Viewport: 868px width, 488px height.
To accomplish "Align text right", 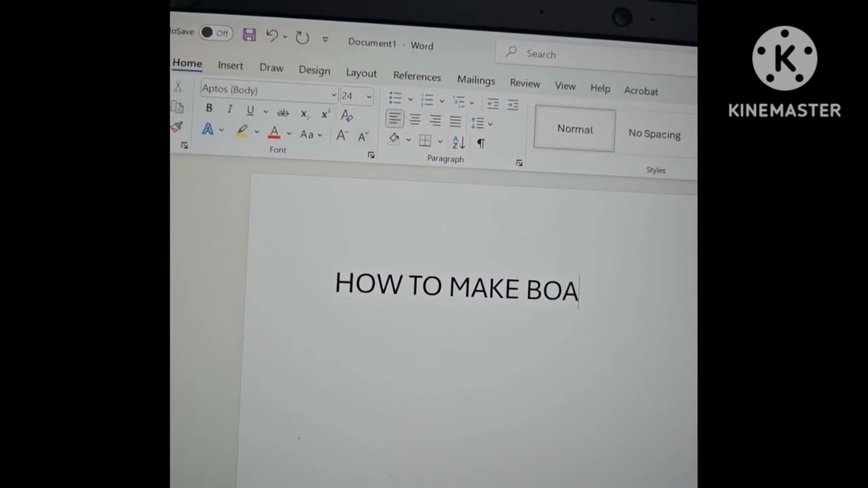I will point(435,121).
